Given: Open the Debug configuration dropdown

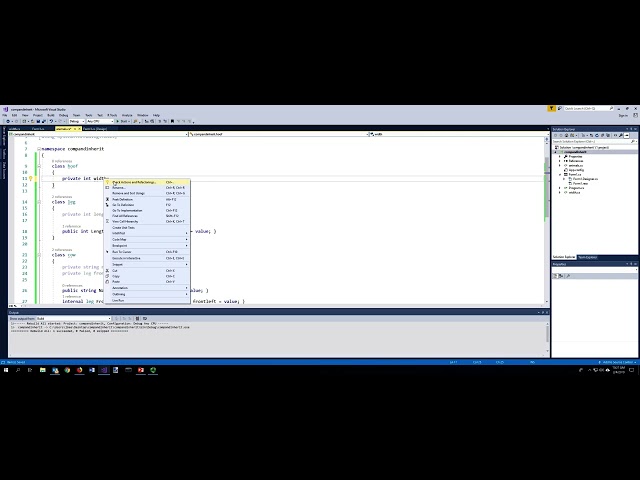Looking at the screenshot, I should pyautogui.click(x=77, y=121).
